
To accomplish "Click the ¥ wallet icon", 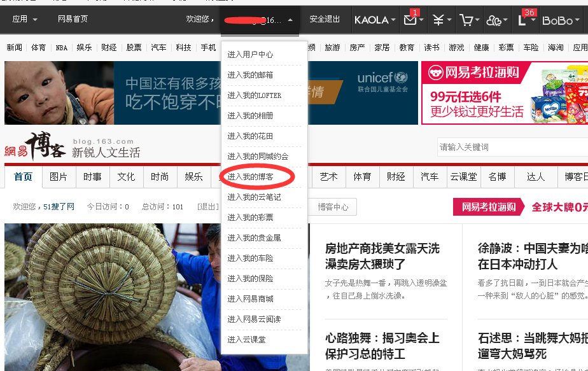I will click(x=438, y=20).
